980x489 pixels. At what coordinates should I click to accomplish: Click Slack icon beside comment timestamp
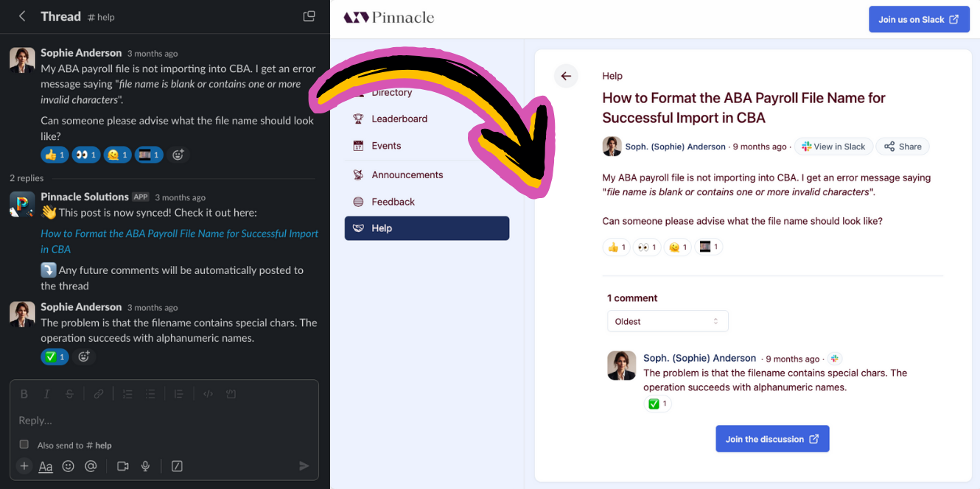[x=835, y=359]
